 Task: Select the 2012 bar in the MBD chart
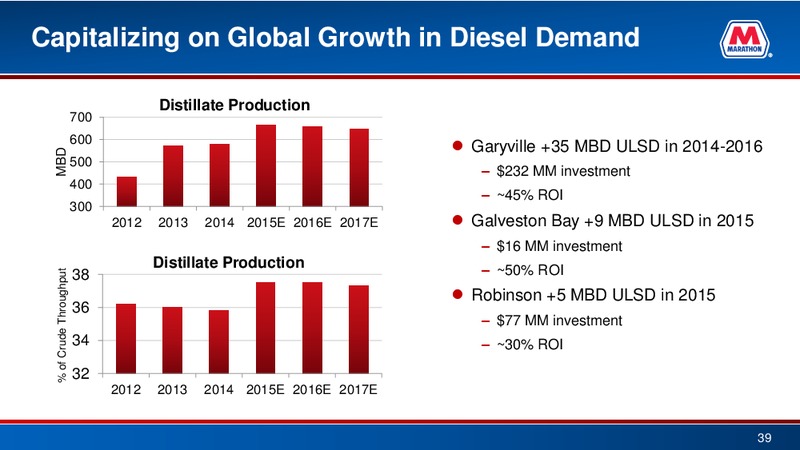click(127, 192)
